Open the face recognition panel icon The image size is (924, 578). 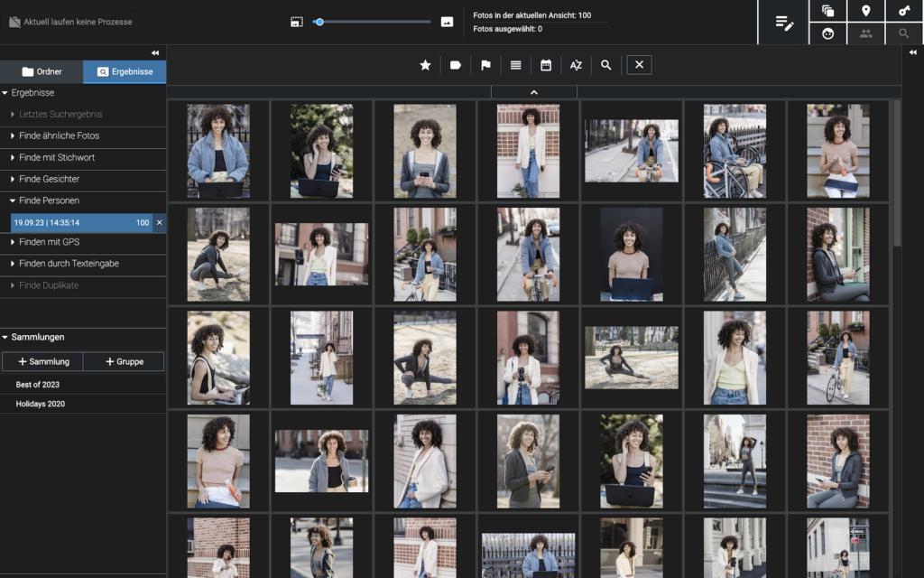(x=828, y=33)
